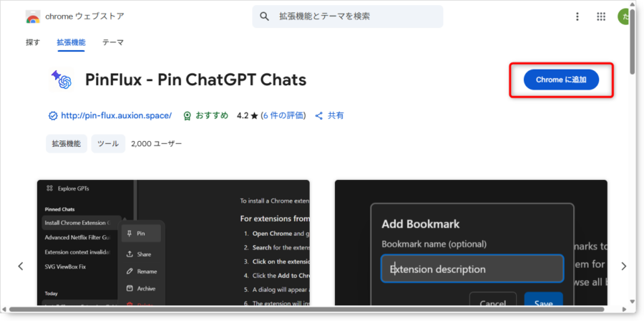Screen dimensions: 644x321
Task: Open the テーマ tab
Action: tap(112, 42)
